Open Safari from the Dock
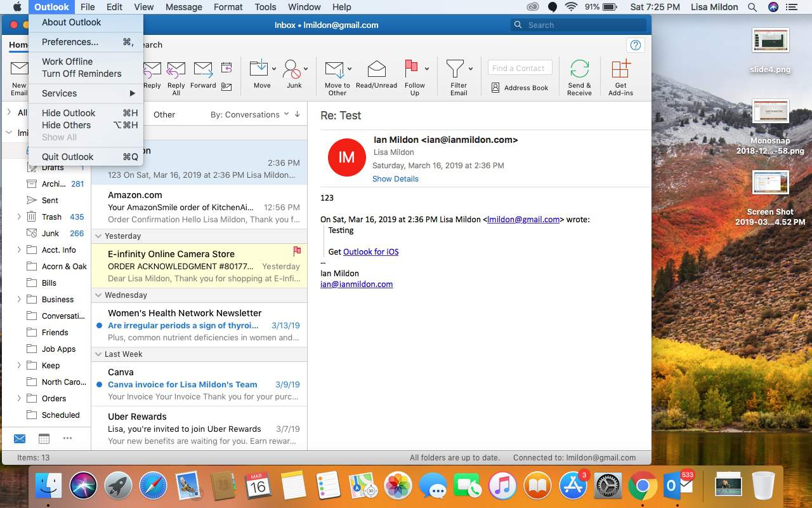Viewport: 812px width, 508px height. coord(152,486)
